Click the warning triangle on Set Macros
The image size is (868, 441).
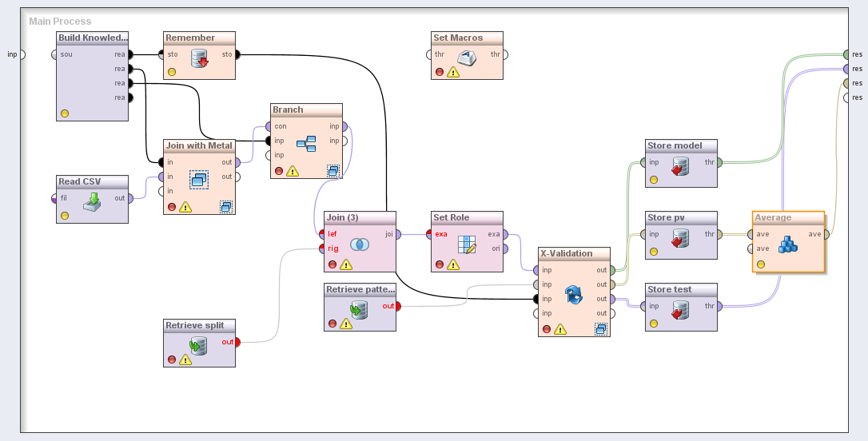[x=453, y=72]
